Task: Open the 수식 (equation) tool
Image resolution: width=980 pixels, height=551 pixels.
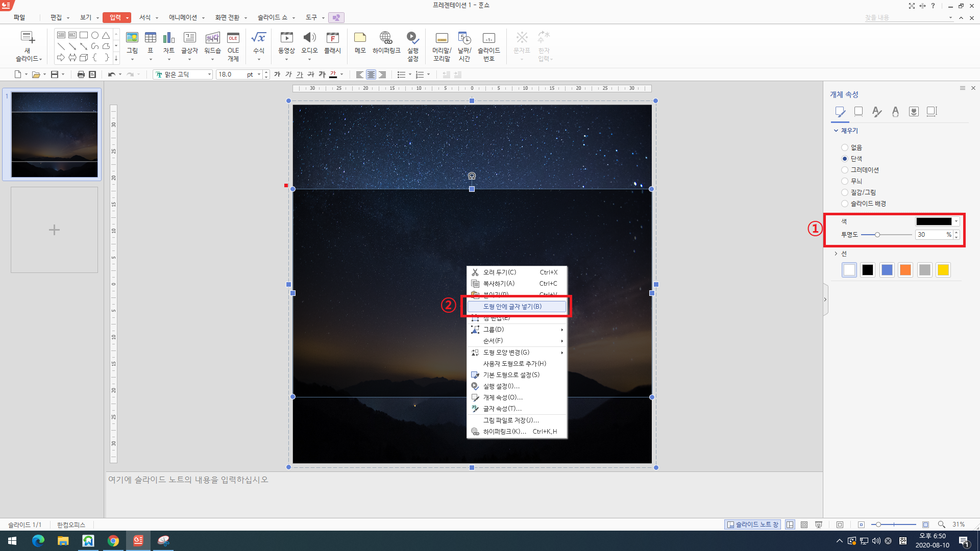Action: pyautogui.click(x=259, y=39)
